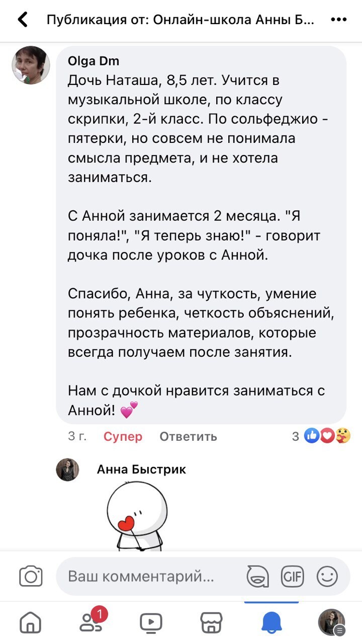Open the Marketplace tab

click(x=211, y=623)
